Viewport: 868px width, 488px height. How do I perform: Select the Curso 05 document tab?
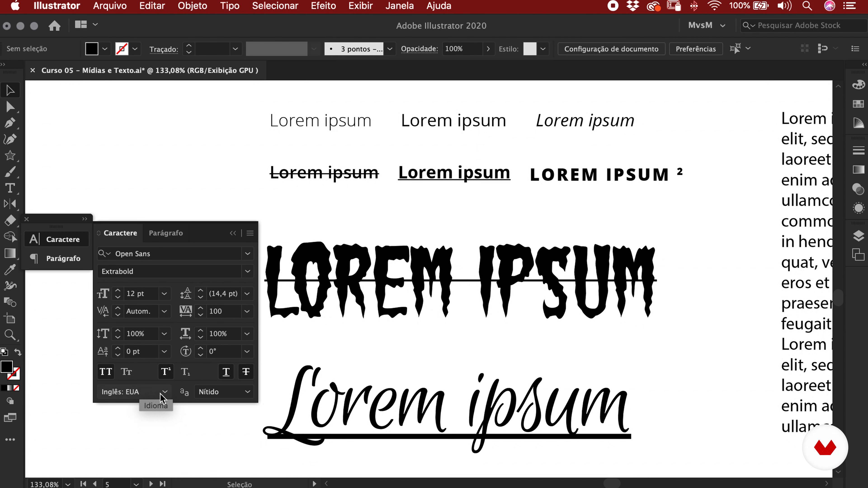point(150,70)
